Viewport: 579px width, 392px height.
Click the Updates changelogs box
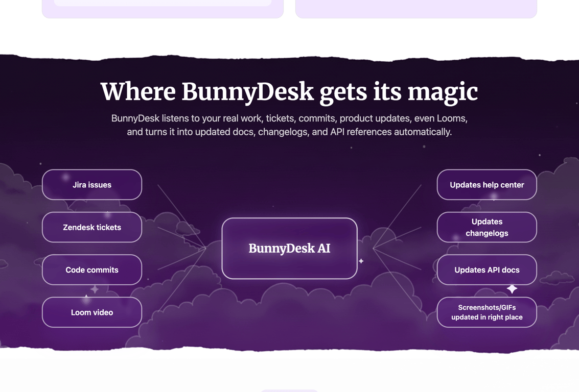[487, 227]
